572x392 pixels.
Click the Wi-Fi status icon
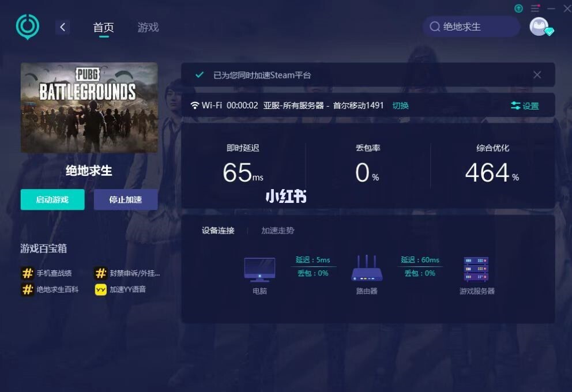(x=196, y=105)
